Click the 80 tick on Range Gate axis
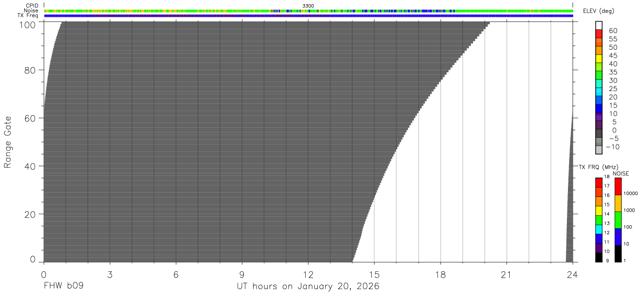The width and height of the screenshot is (644, 297). coord(31,70)
